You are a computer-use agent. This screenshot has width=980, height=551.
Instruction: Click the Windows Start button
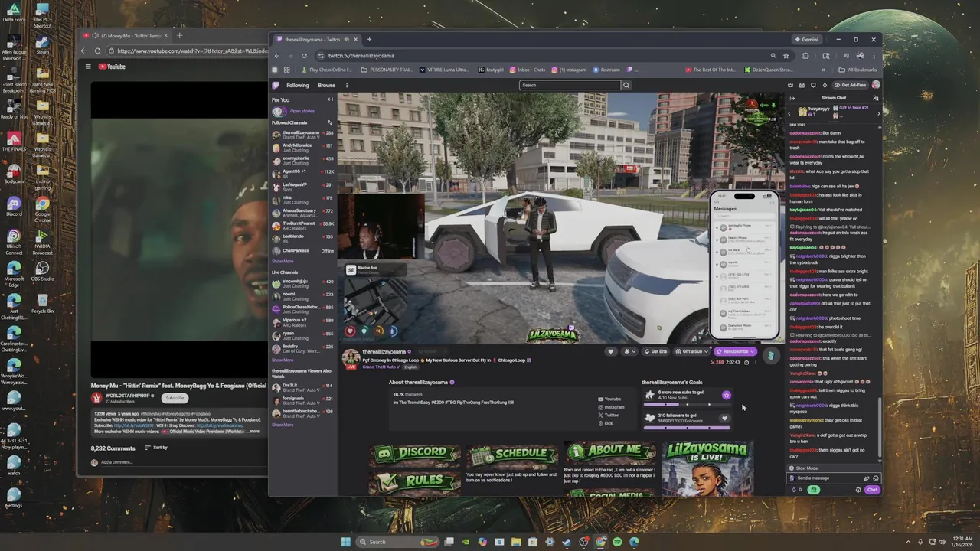[x=345, y=542]
